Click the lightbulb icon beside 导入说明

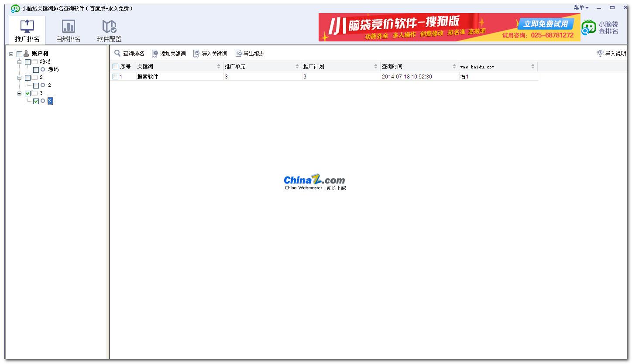point(600,53)
